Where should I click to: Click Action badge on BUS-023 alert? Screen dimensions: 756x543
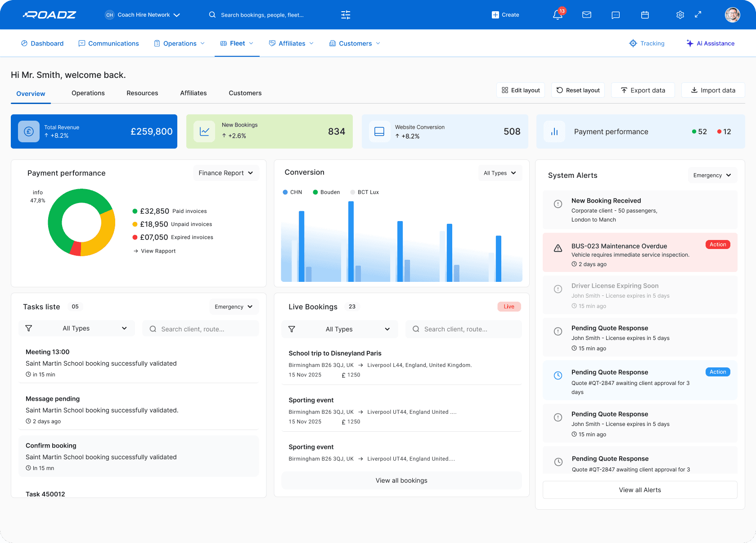pyautogui.click(x=718, y=244)
